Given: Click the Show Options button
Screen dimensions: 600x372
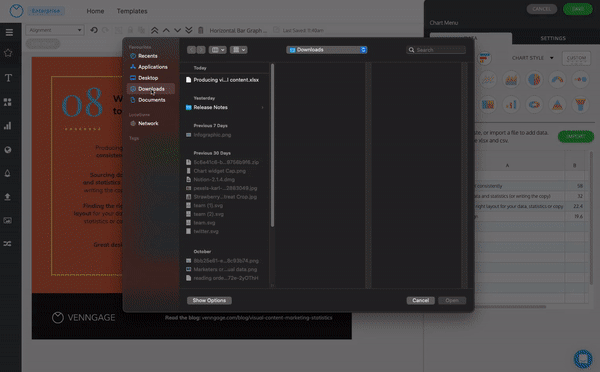Looking at the screenshot, I should click(x=209, y=300).
